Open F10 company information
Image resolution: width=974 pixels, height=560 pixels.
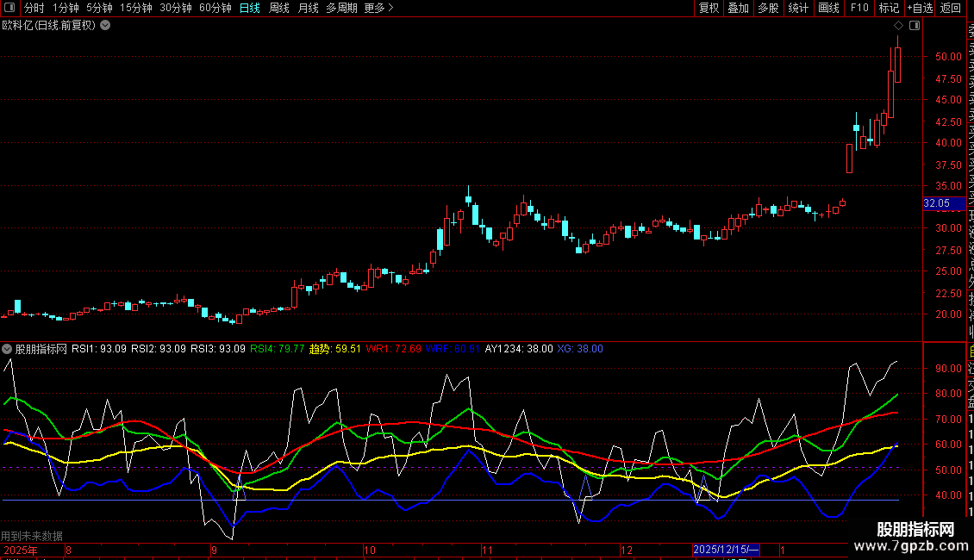[859, 8]
